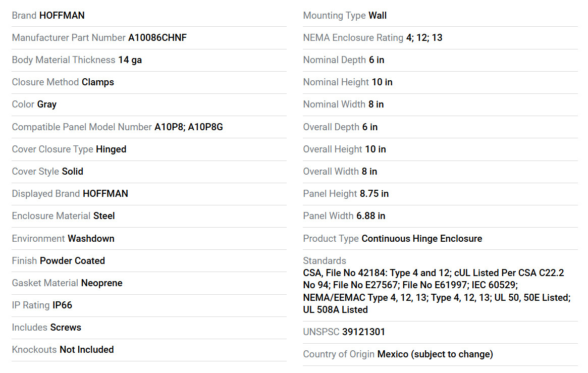Image resolution: width=588 pixels, height=373 pixels.
Task: Click the Manufacturer Part Number label
Action: 69,37
